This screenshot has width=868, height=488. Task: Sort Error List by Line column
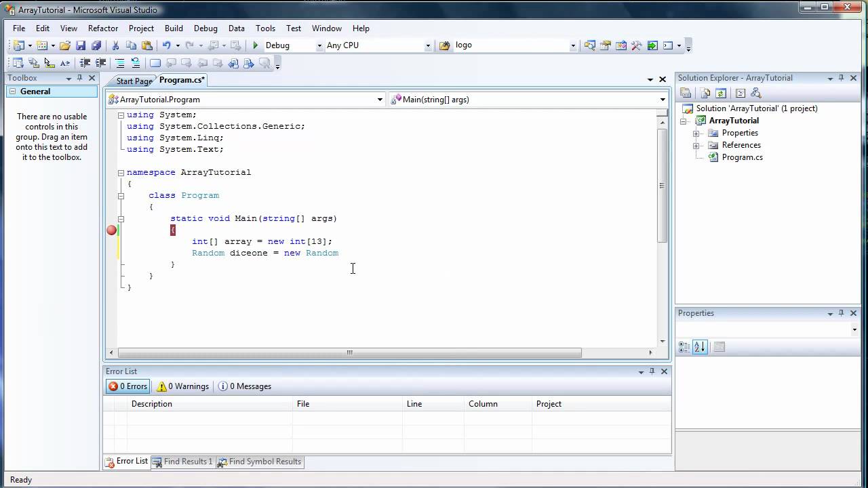tap(433, 404)
